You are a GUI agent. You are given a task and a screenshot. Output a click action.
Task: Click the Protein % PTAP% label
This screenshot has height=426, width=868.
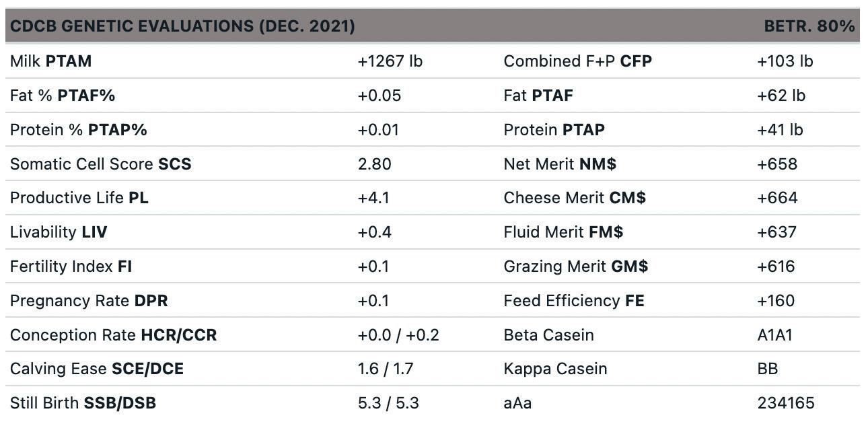(78, 130)
